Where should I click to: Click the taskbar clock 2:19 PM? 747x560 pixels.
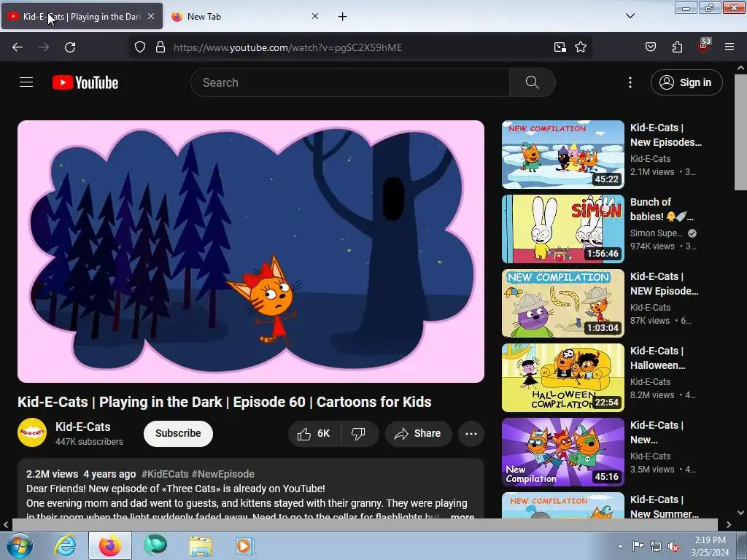point(710,540)
